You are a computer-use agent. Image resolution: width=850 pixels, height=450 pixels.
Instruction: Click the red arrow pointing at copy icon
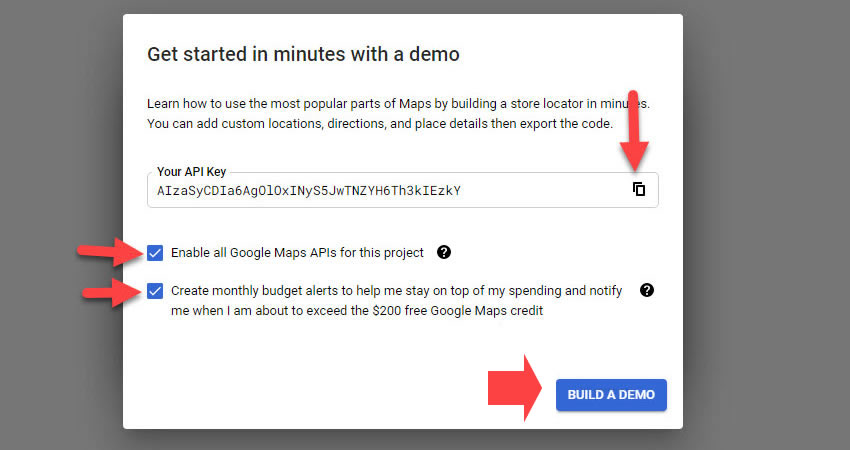tap(636, 130)
